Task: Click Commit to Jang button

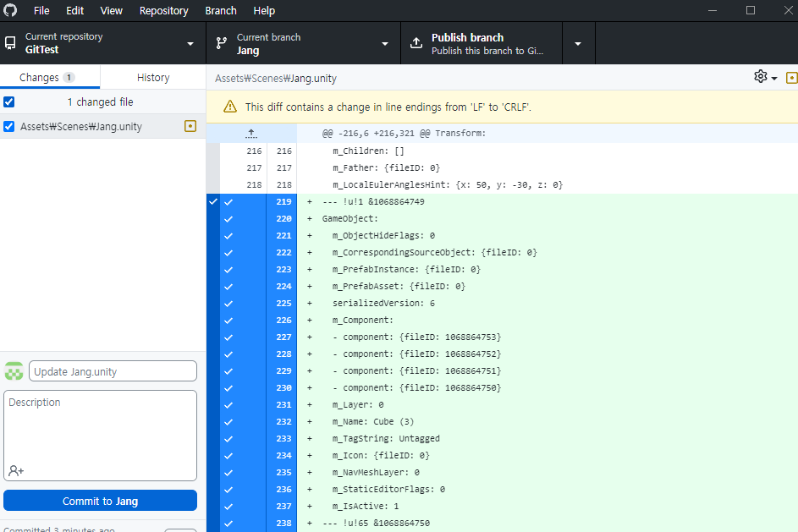Action: 100,501
